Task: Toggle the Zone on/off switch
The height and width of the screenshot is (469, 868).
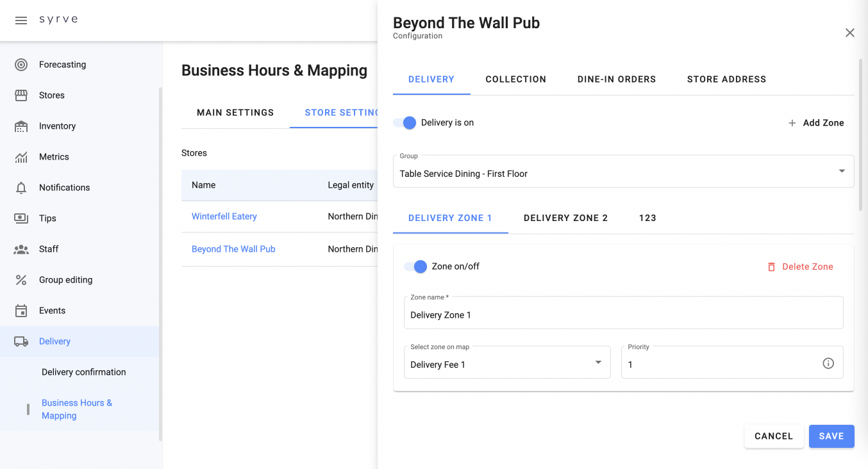Action: click(x=416, y=267)
